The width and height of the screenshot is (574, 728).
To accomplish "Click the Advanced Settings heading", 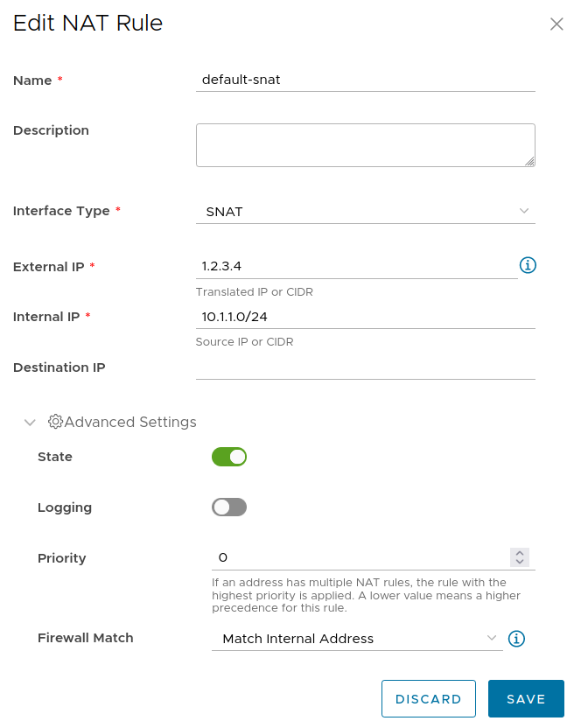I will [129, 422].
